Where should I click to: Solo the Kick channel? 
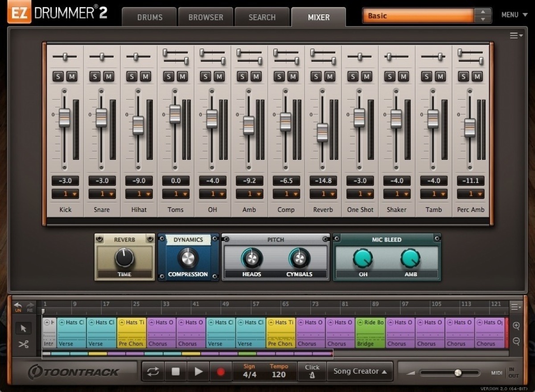[58, 77]
